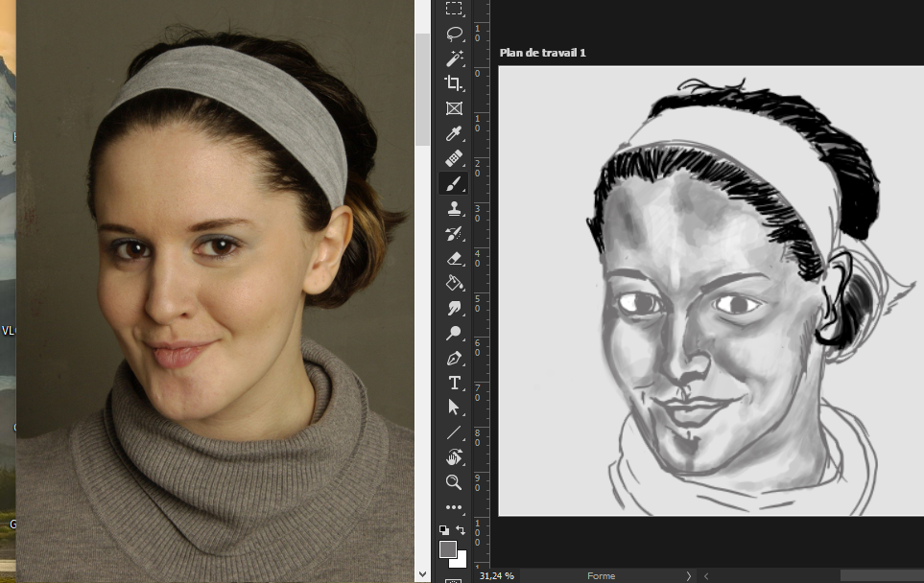Viewport: 924px width, 583px height.
Task: Select the Zoom magnifier tool
Action: pyautogui.click(x=455, y=482)
